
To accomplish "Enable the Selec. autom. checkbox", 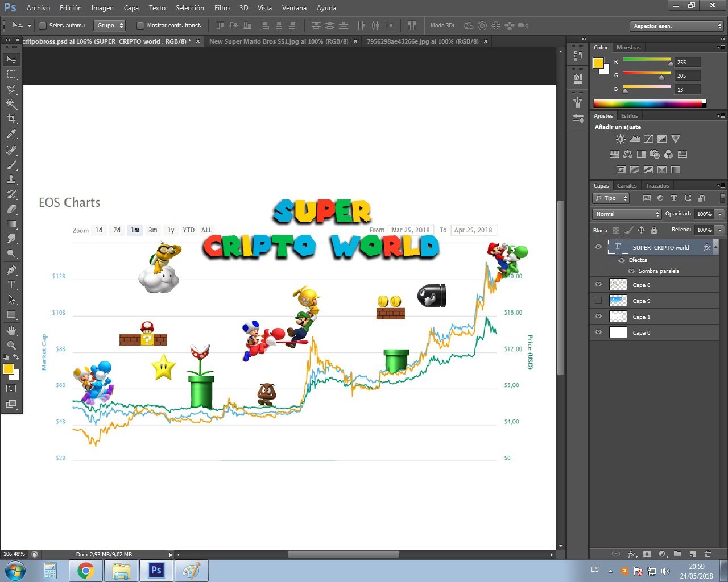I will pos(43,26).
